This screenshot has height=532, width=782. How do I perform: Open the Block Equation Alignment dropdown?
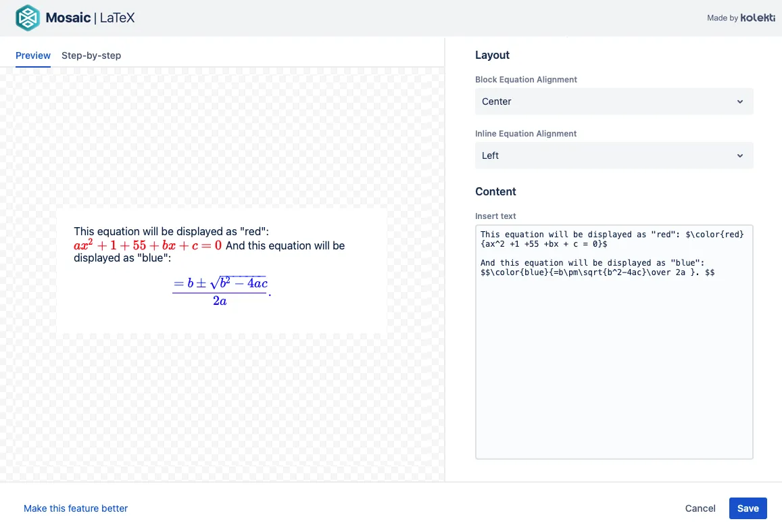pos(614,101)
